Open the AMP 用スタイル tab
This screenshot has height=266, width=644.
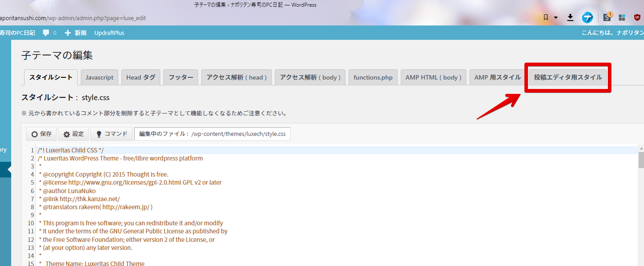498,77
